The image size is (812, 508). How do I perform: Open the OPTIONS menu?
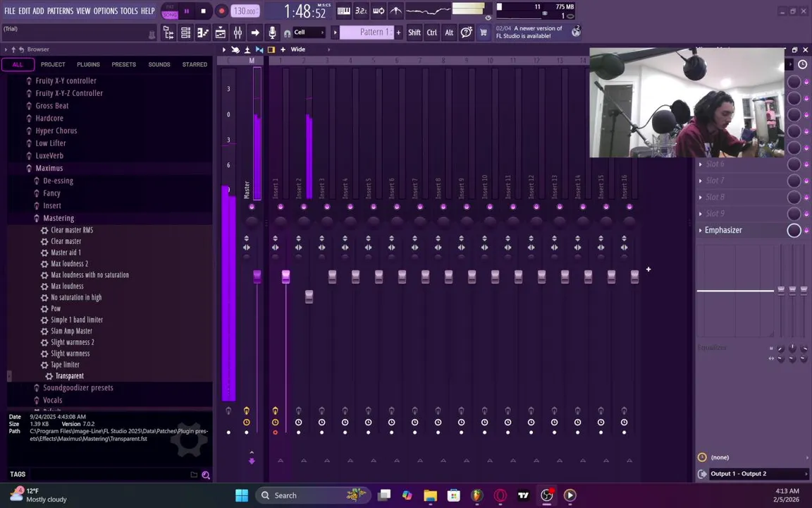105,11
